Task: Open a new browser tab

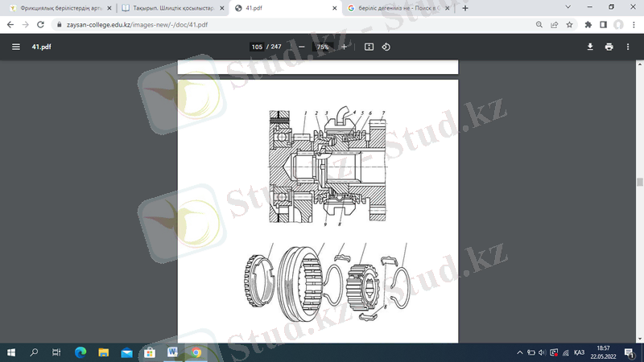Action: (465, 8)
